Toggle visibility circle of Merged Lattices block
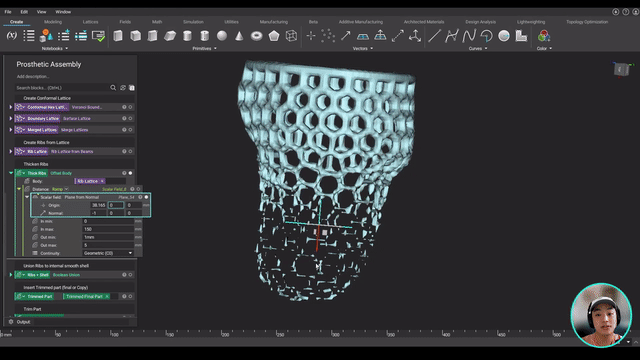 pyautogui.click(x=131, y=130)
